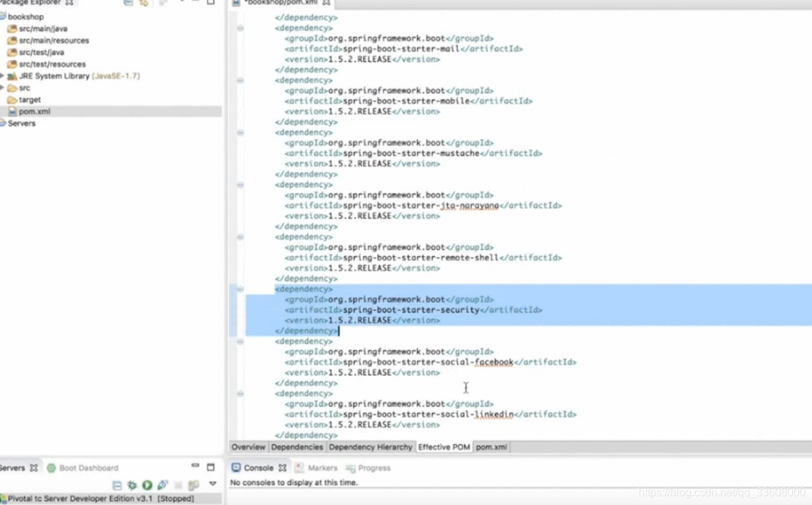
Task: Start the server with the green play icon
Action: [147, 485]
